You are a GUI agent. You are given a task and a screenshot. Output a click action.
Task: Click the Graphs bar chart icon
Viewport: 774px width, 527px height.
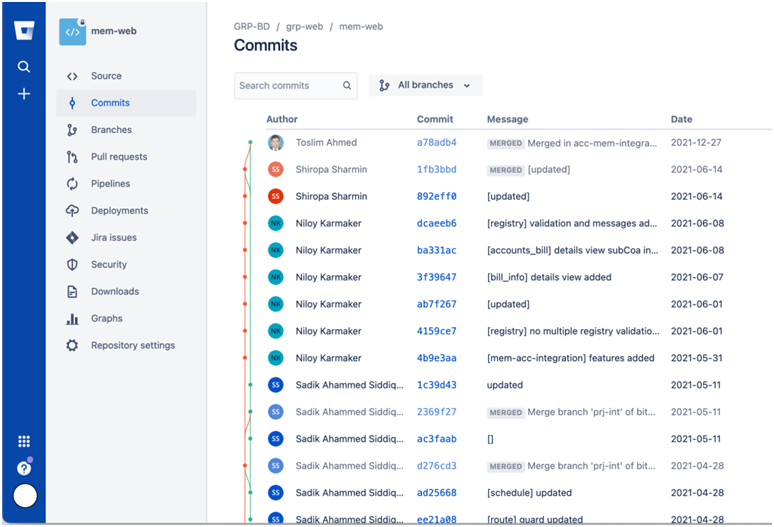73,319
